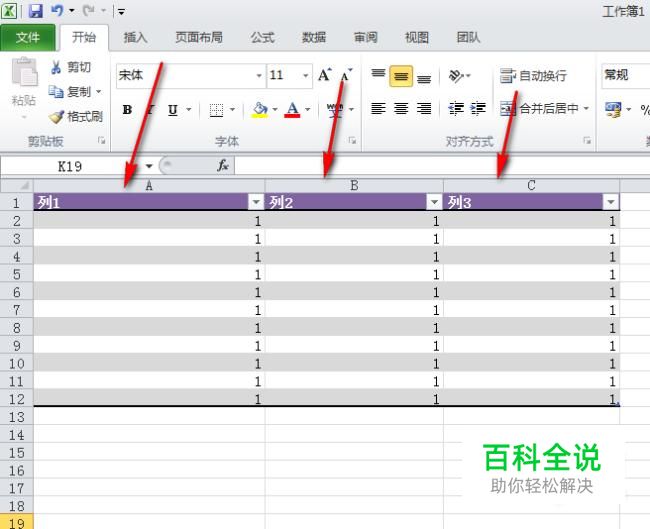The width and height of the screenshot is (650, 529).
Task: Click the phonetic guide (wén) icon
Action: (335, 110)
